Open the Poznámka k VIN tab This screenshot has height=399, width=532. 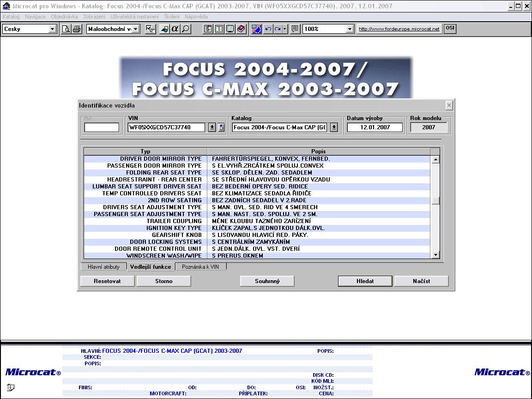[200, 267]
